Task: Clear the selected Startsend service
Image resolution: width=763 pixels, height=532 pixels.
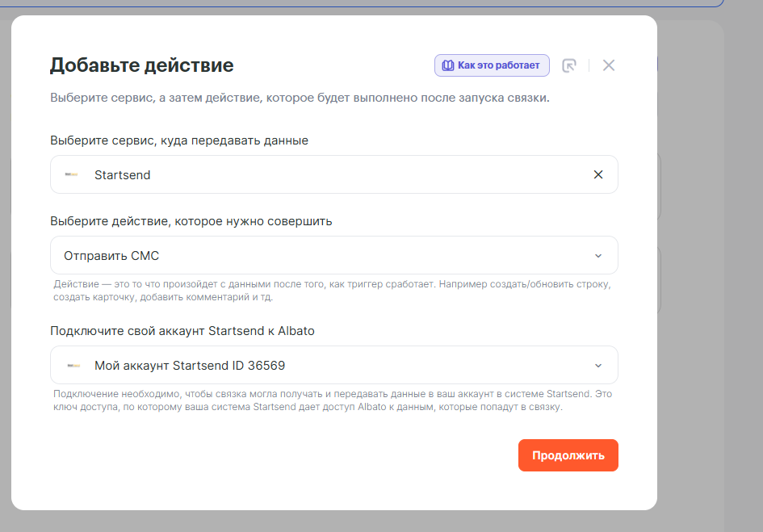Action: coord(598,174)
